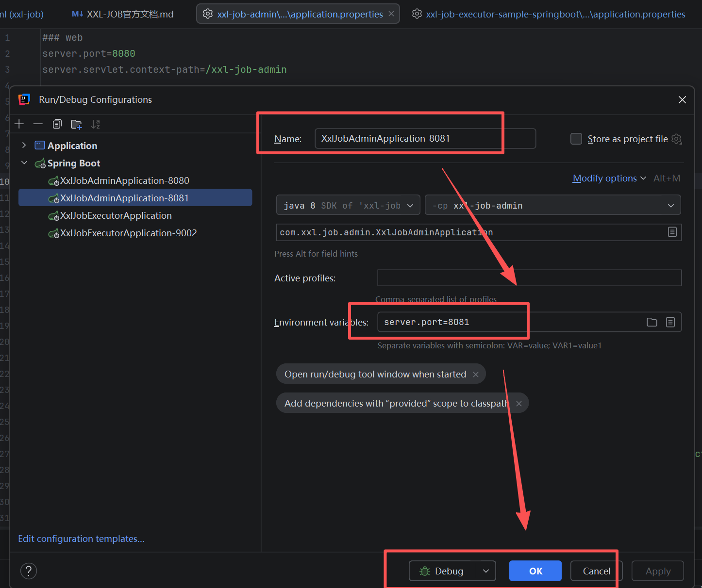The width and height of the screenshot is (702, 588).
Task: Click '### web' comment line in editor
Action: click(x=63, y=37)
